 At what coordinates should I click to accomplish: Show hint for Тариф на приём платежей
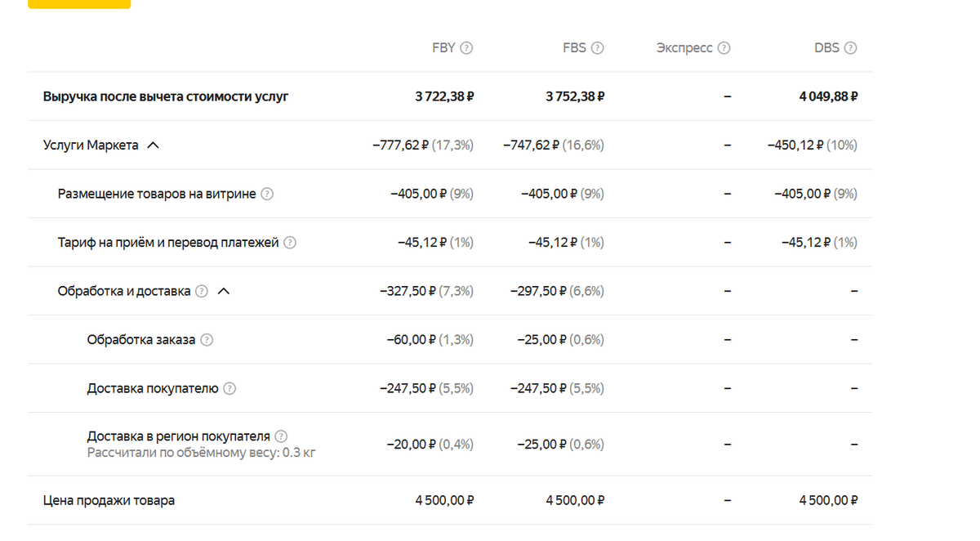pos(290,243)
